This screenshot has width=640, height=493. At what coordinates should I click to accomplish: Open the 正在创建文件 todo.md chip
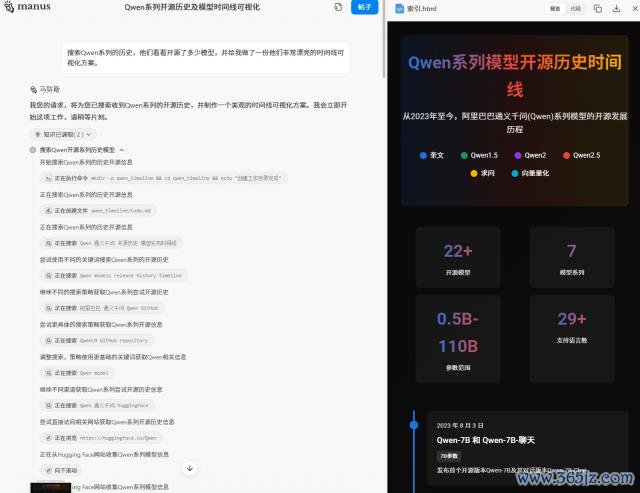[x=98, y=211]
